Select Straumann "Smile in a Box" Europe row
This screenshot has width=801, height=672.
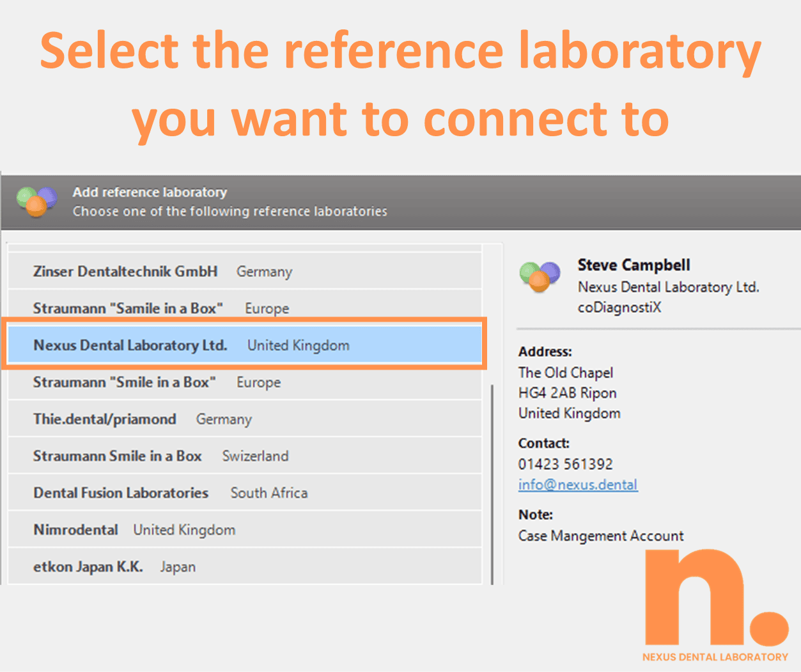(x=245, y=382)
